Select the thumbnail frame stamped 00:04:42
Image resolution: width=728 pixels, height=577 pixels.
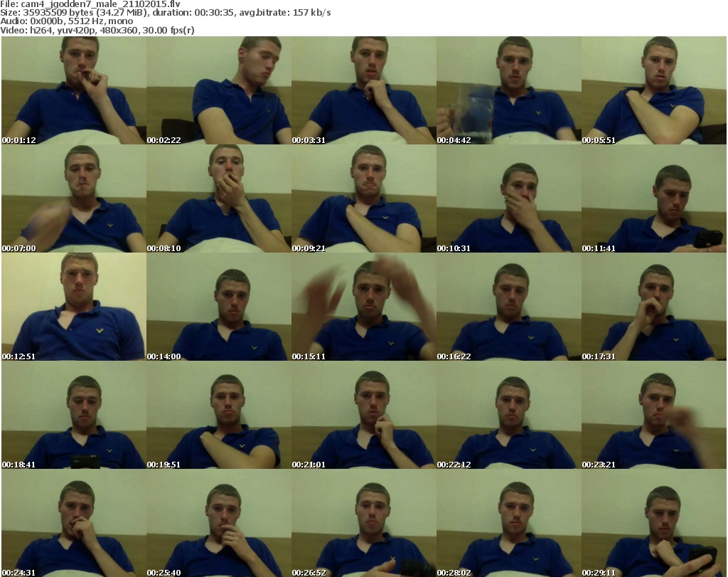[508, 90]
